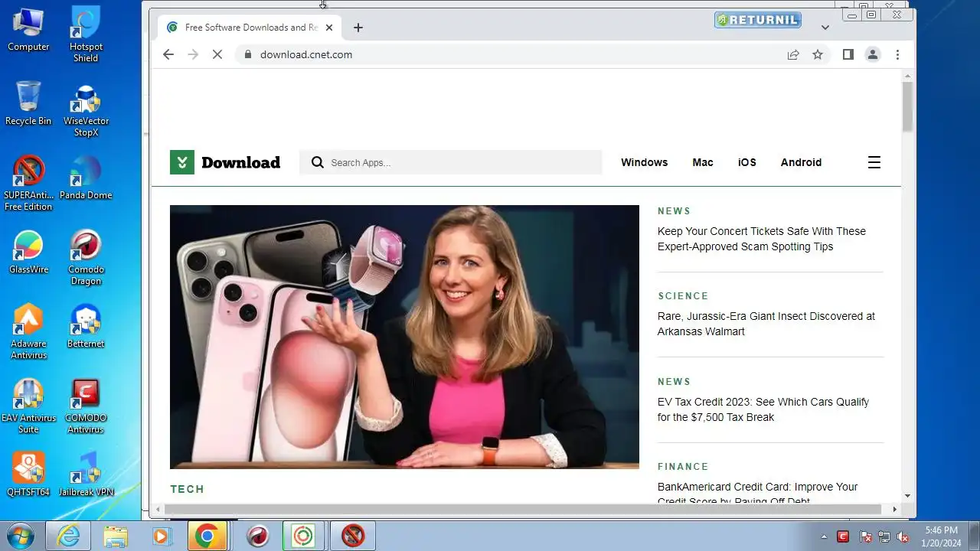Open GlassWire desktop shortcut
Image resolution: width=980 pixels, height=551 pixels.
(28, 252)
